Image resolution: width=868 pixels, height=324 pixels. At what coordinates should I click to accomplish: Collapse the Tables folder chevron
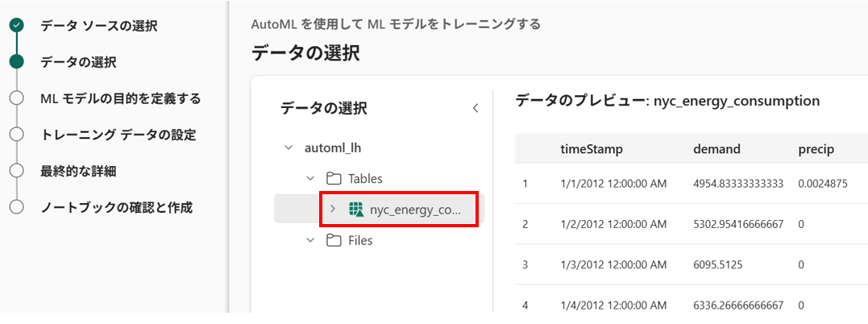(310, 179)
